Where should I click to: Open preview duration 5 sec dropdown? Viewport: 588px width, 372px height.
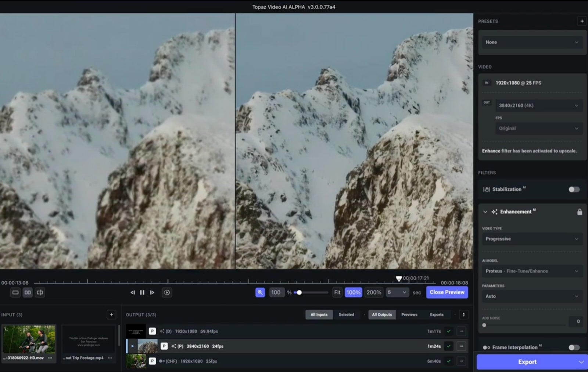[x=397, y=292]
